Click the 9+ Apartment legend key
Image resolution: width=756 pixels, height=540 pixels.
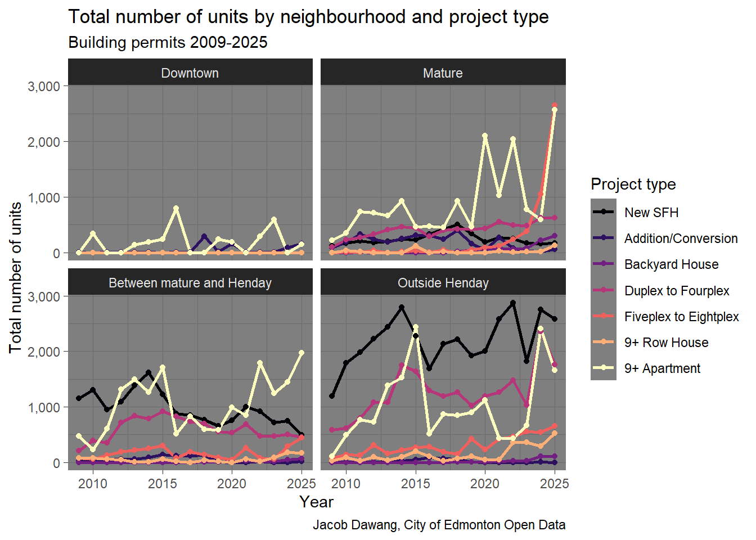click(604, 367)
